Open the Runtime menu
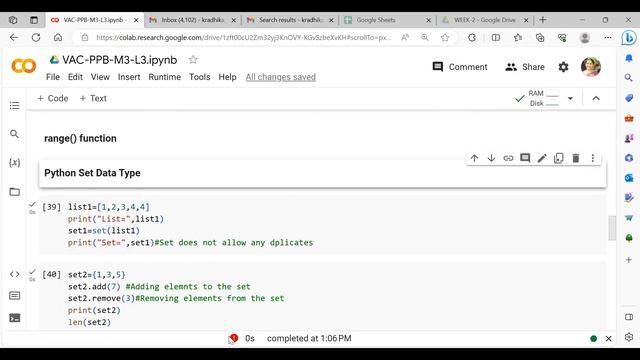The width and height of the screenshot is (640, 360). tap(164, 77)
